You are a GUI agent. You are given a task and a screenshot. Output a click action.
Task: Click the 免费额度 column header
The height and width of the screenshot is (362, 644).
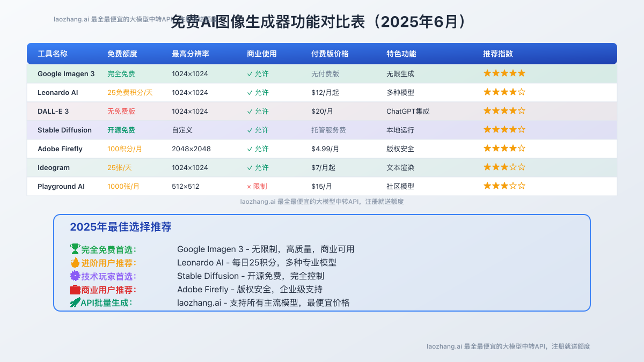coord(122,54)
